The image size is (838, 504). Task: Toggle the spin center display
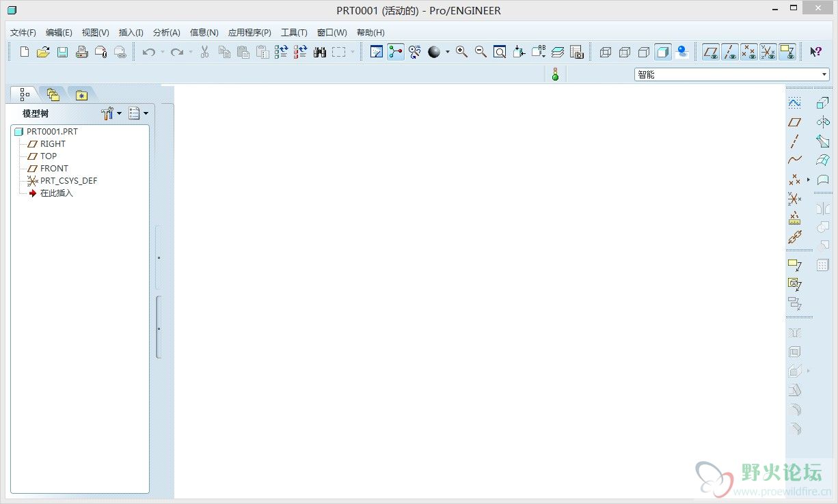click(x=396, y=52)
